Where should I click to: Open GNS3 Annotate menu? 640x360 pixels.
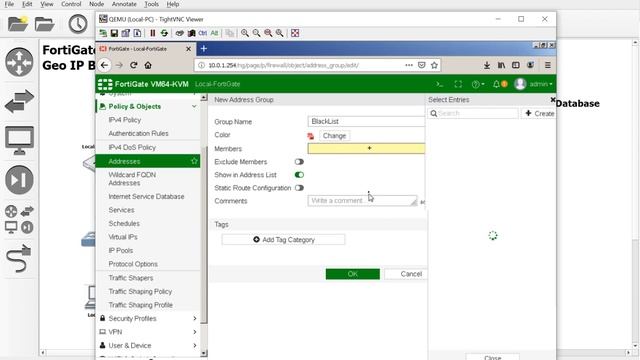click(124, 4)
